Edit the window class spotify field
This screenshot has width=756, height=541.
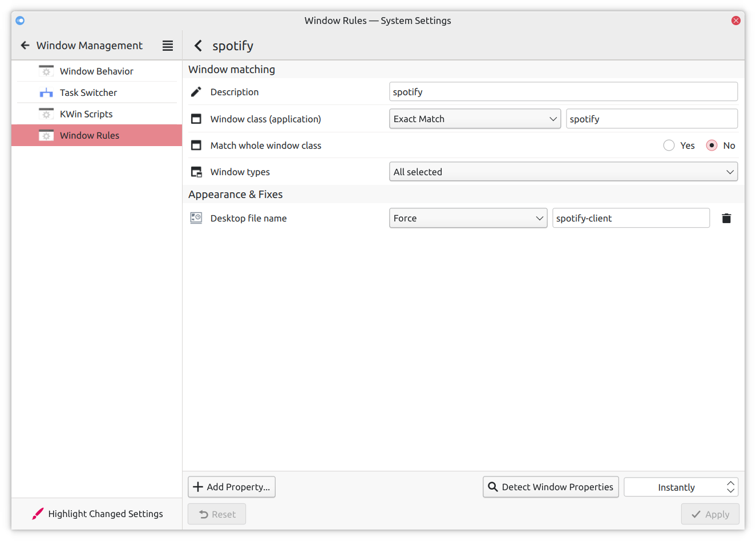[x=652, y=119]
